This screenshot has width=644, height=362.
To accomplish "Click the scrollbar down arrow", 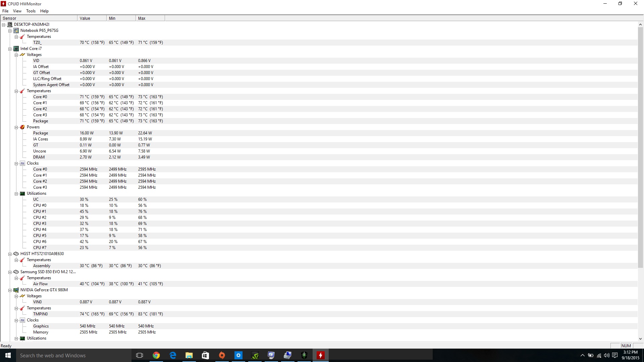I will [x=640, y=339].
